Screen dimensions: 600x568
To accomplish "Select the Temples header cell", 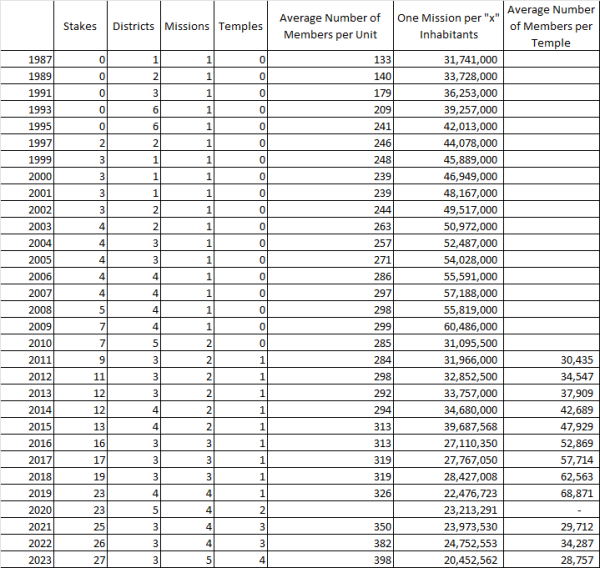I will pos(242,25).
